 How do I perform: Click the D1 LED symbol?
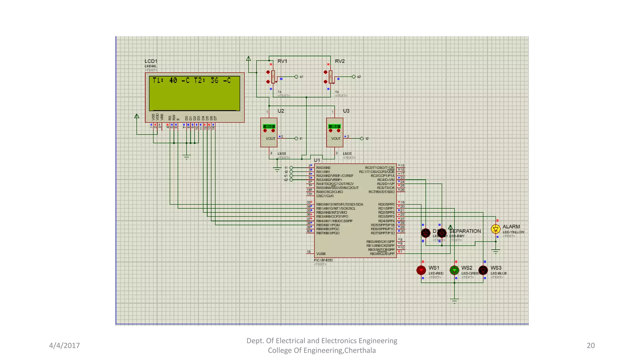point(425,233)
